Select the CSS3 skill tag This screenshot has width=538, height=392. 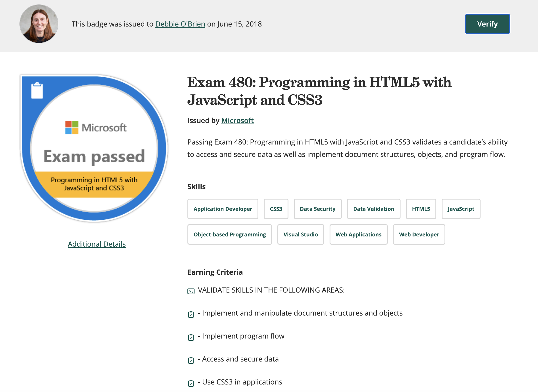276,209
